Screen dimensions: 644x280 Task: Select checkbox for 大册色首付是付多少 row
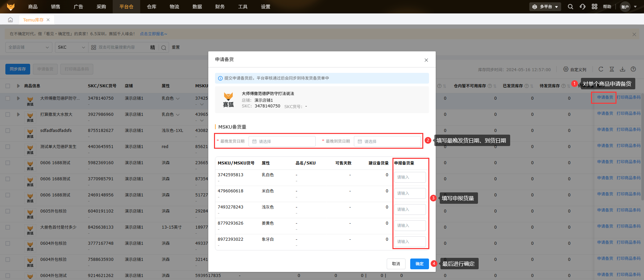coord(8,227)
